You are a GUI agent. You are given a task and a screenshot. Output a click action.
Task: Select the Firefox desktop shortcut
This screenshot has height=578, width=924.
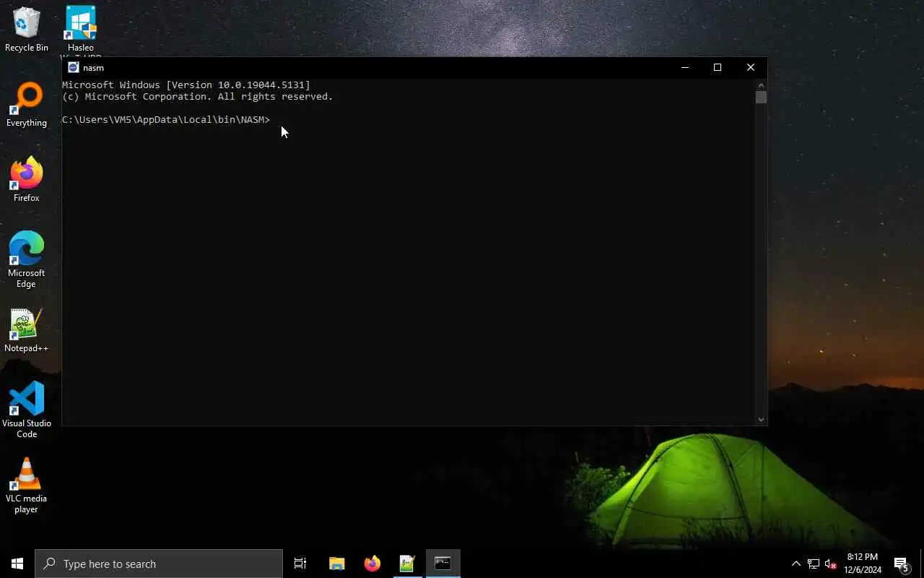coord(27,180)
